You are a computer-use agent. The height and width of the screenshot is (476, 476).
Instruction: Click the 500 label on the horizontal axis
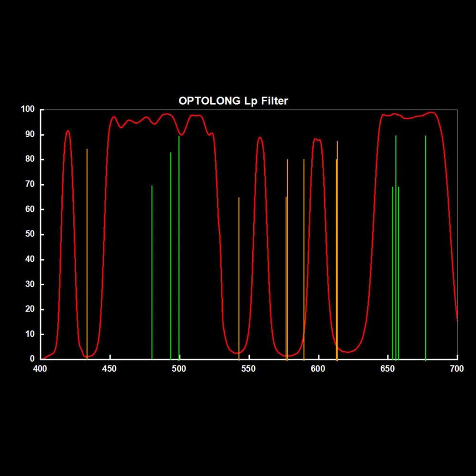click(x=179, y=369)
